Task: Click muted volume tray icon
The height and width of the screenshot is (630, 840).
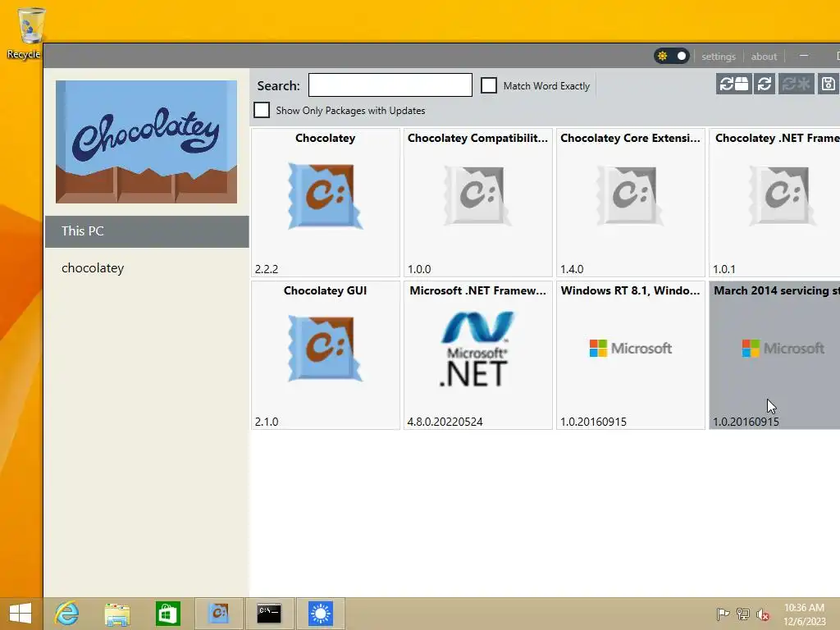Action: coord(763,614)
